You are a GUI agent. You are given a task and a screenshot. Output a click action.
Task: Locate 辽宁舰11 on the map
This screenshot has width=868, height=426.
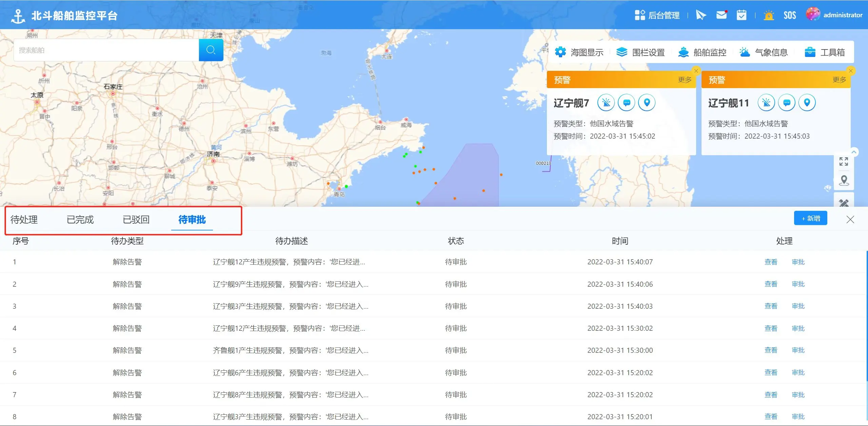pos(807,103)
